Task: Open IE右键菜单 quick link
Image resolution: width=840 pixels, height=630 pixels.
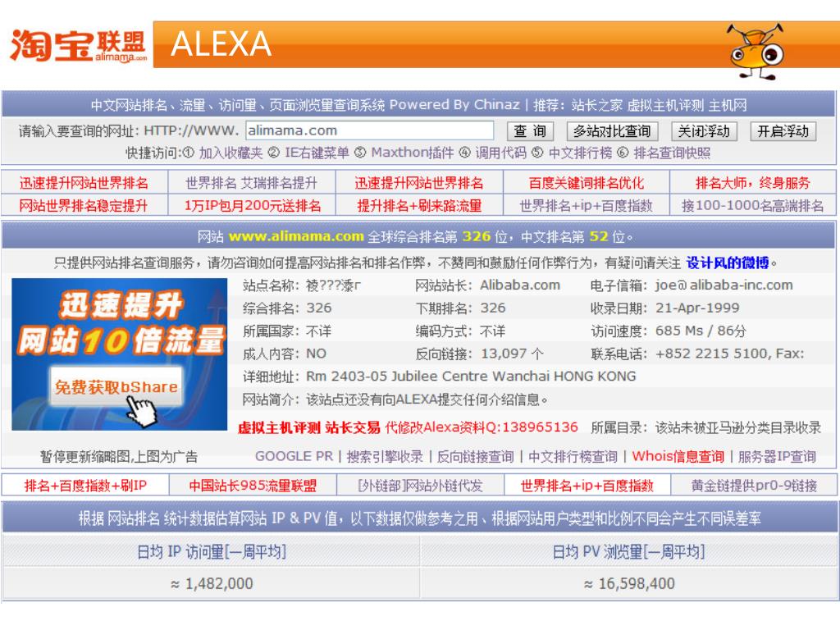Action: click(x=317, y=153)
